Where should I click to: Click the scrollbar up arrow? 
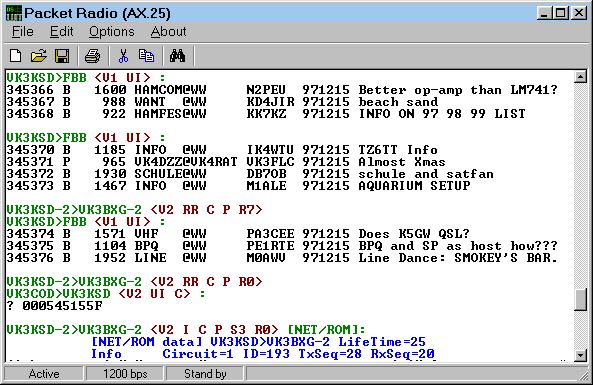(x=580, y=77)
